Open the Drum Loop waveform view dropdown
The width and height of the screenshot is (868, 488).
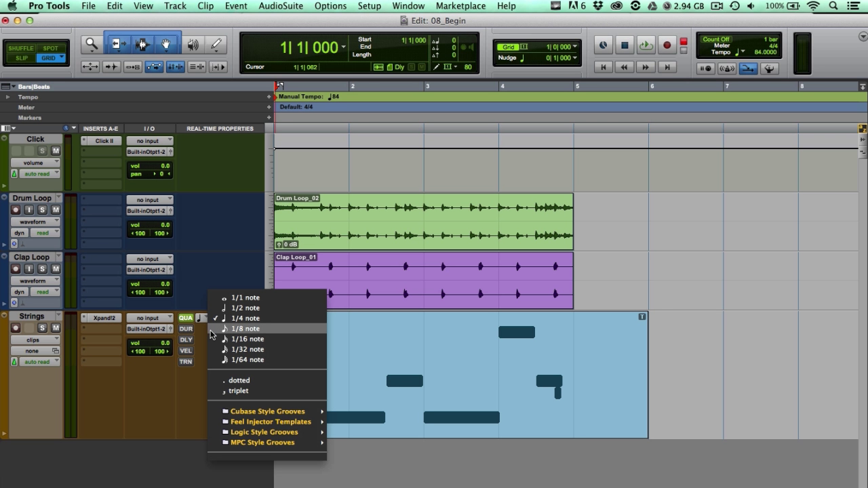pos(35,222)
